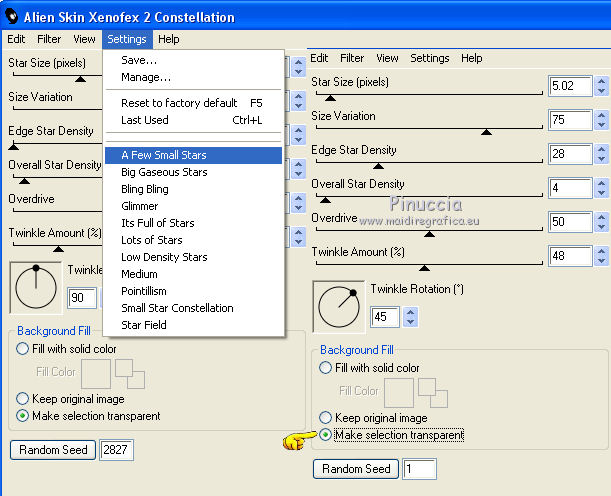Click stepper arrows beside Twinkle Amount 48
The height and width of the screenshot is (496, 611).
point(602,256)
